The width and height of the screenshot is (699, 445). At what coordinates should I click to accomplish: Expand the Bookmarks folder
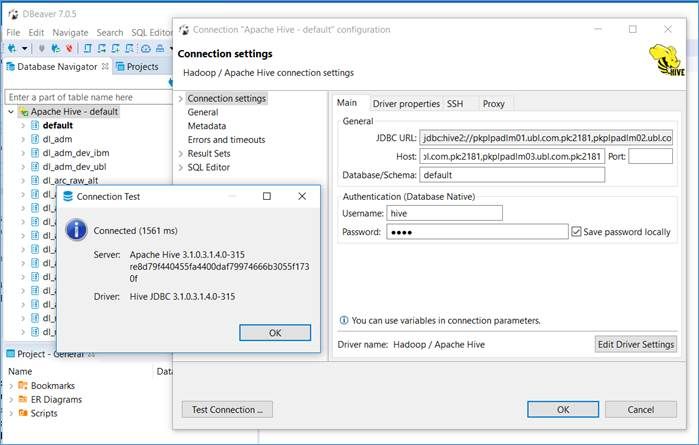(x=11, y=386)
